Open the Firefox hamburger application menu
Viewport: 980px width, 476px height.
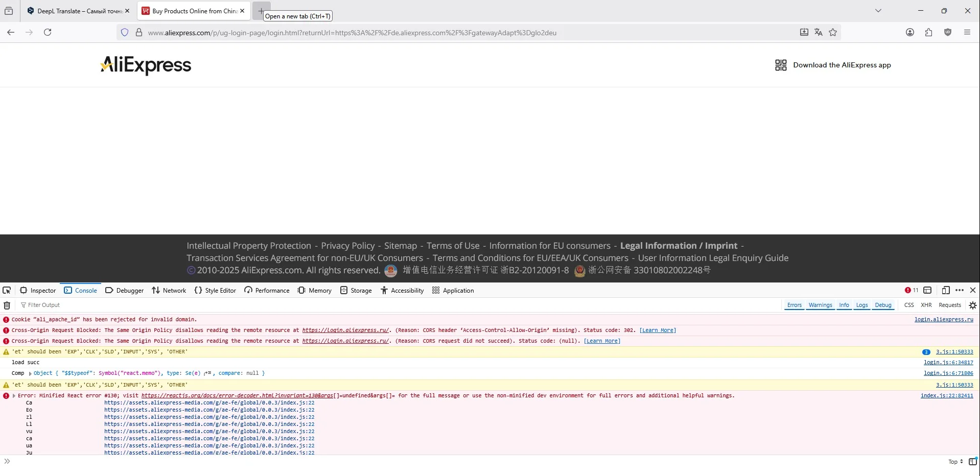[x=967, y=32]
